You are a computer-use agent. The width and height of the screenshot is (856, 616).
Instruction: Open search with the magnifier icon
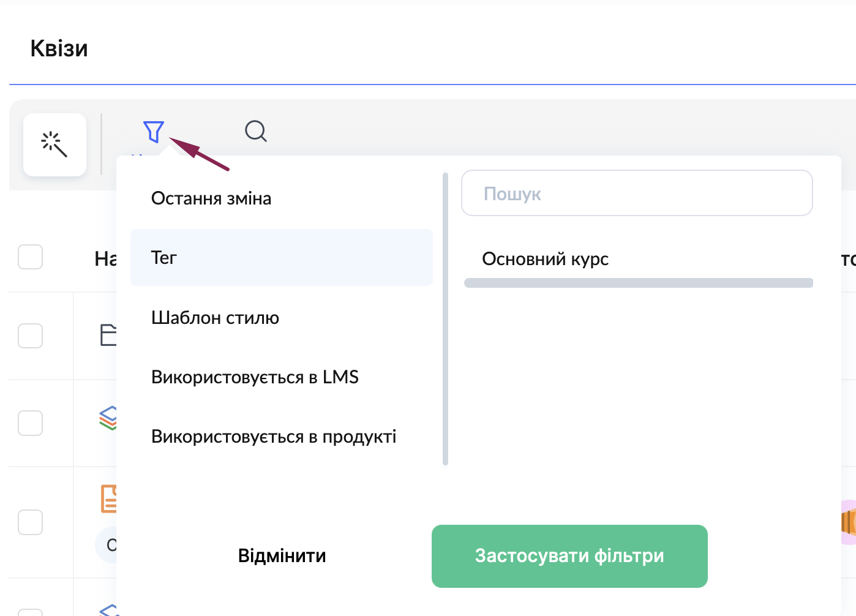(255, 131)
